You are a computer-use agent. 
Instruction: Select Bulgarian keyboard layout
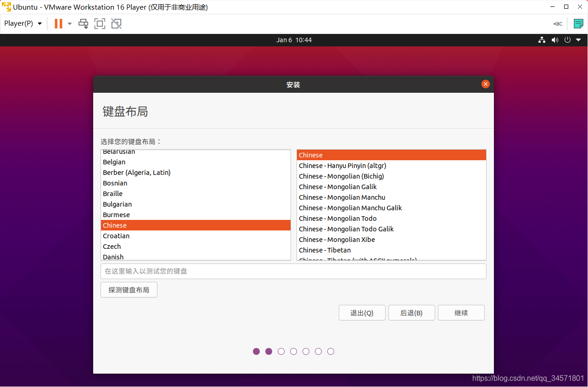point(196,204)
